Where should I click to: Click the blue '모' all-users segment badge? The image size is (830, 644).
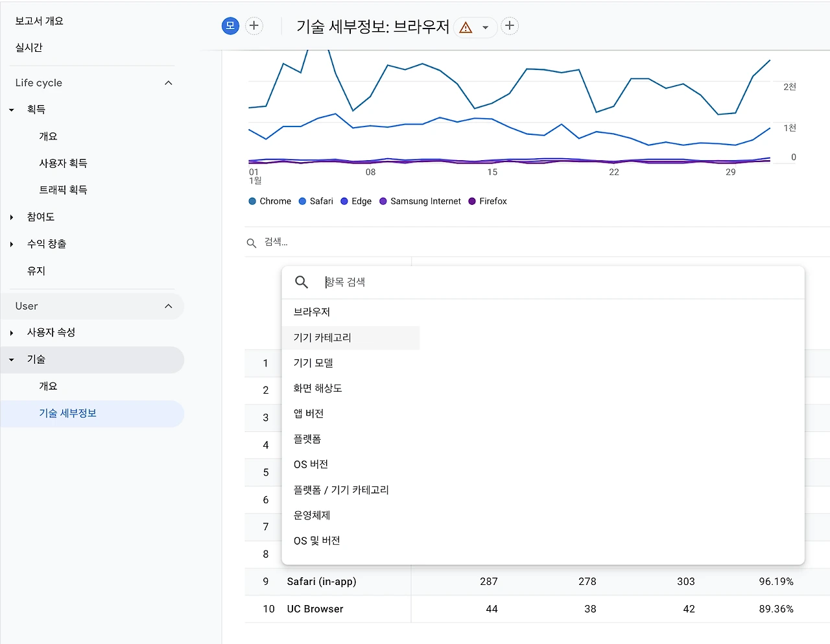pyautogui.click(x=230, y=26)
